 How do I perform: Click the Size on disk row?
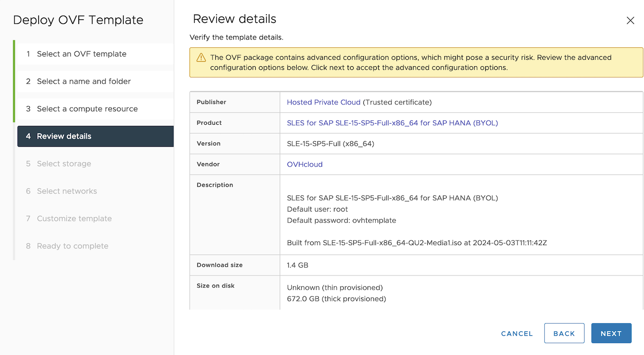click(216, 286)
